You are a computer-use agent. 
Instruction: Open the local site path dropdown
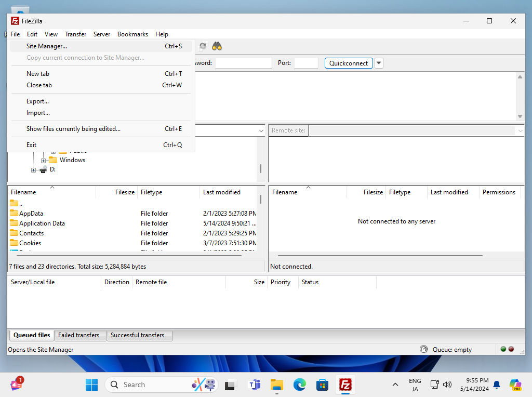[261, 130]
